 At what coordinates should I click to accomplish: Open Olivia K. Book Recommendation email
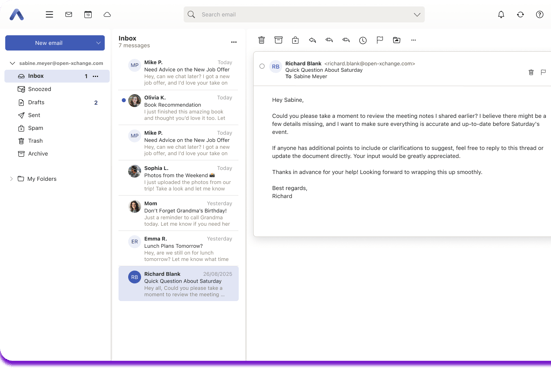(179, 108)
